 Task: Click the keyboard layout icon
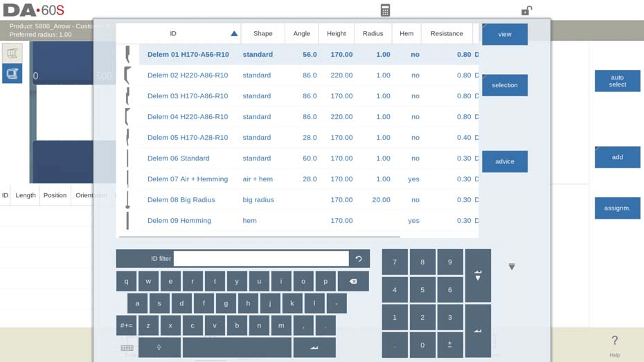(127, 347)
